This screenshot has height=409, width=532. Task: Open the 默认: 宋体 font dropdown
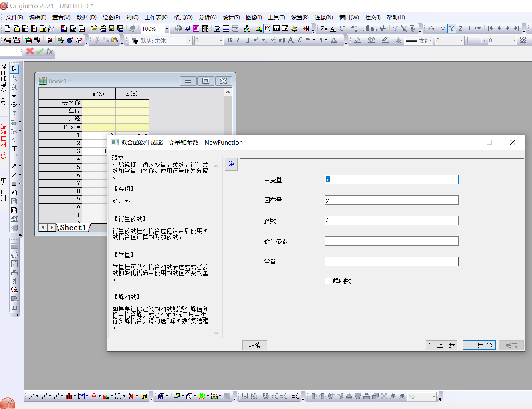coord(189,40)
